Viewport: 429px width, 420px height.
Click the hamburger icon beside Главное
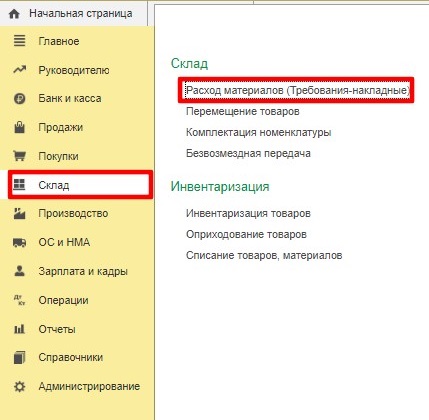[19, 41]
